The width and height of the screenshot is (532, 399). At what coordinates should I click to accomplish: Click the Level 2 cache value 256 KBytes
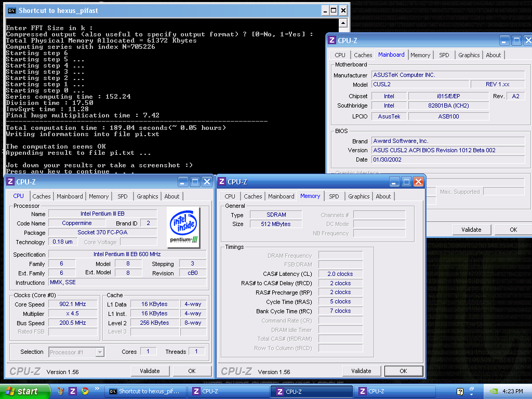click(x=154, y=323)
